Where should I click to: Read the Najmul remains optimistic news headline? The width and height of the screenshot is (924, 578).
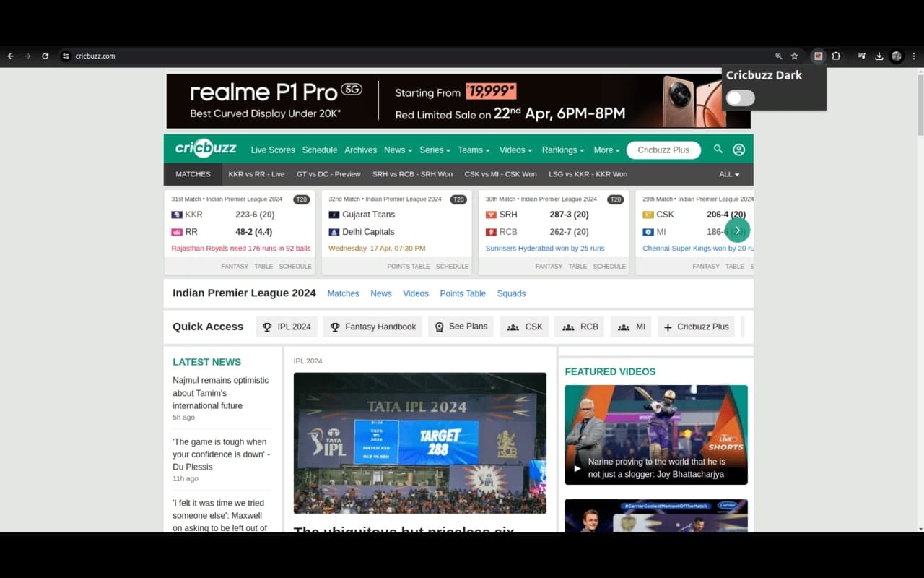(x=221, y=393)
